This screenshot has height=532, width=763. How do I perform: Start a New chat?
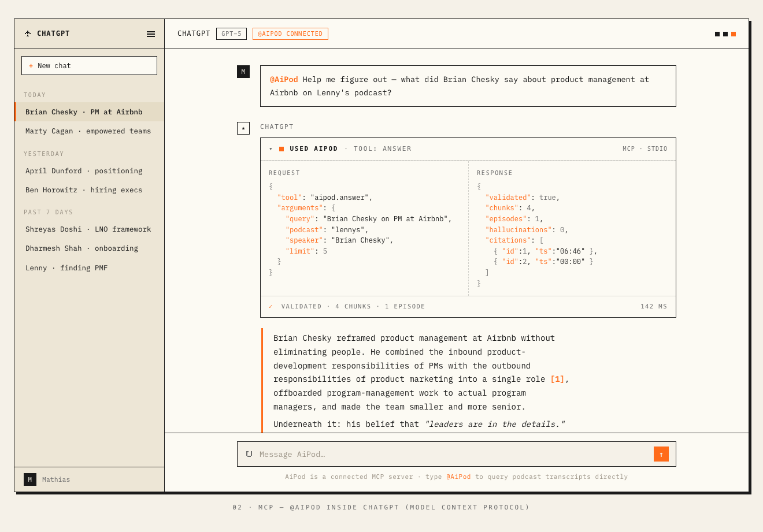point(89,66)
